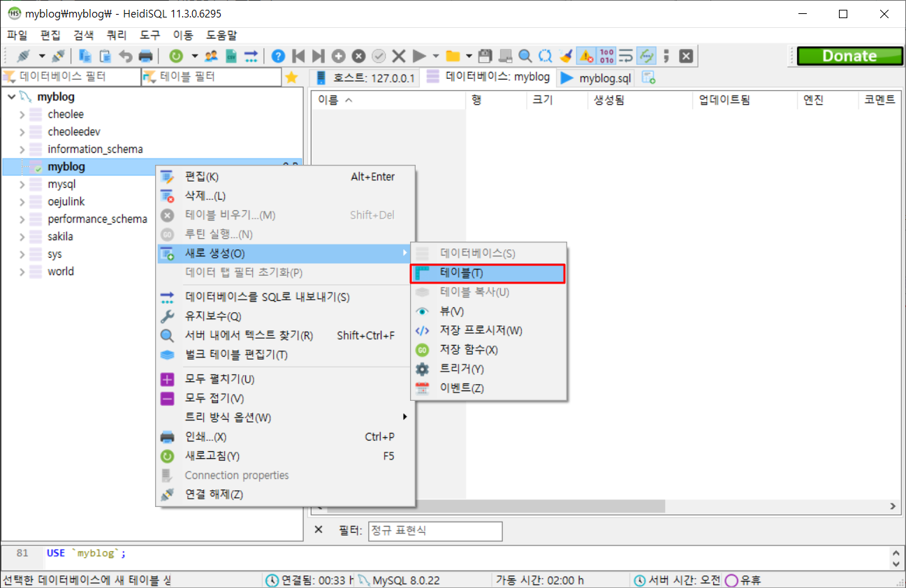Click the find text magnifier icon
This screenshot has width=906, height=588.
(525, 56)
